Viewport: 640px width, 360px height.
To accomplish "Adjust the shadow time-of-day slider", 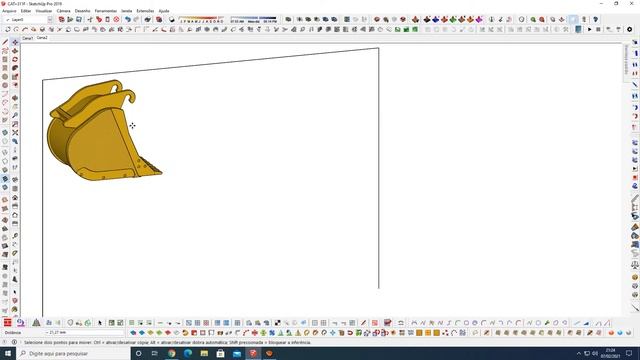I will (x=253, y=19).
